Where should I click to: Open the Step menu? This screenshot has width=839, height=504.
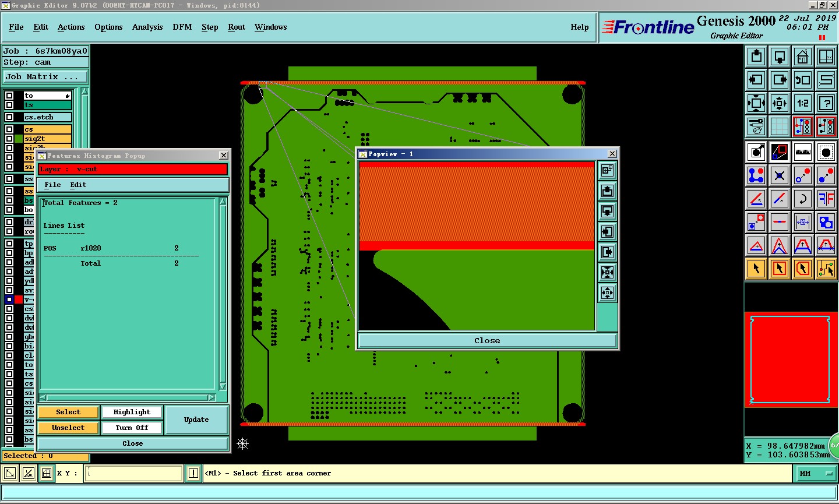[210, 27]
